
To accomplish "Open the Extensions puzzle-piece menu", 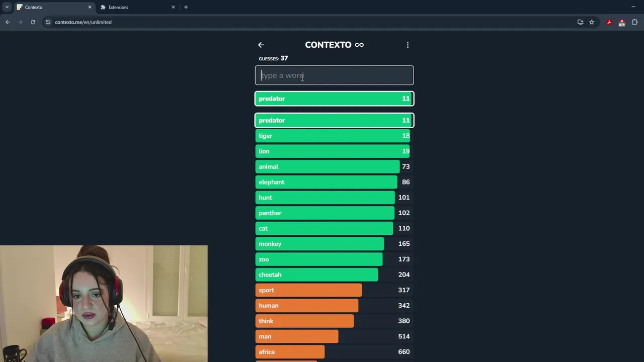I will (634, 22).
